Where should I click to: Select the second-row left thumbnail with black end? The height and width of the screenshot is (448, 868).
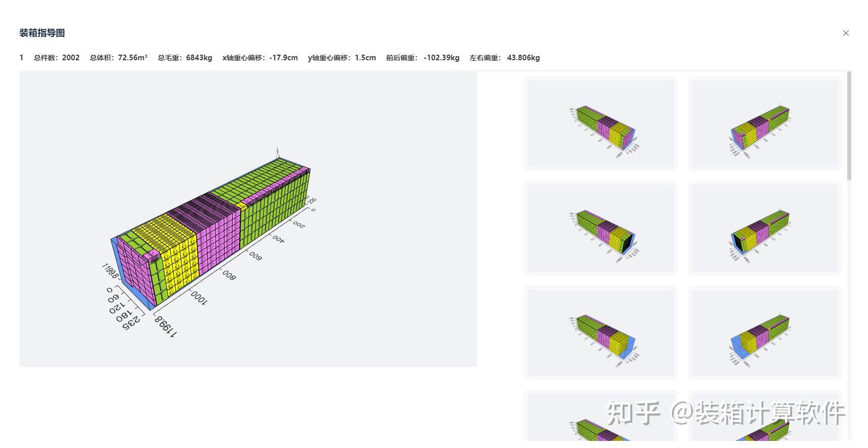[x=600, y=228]
